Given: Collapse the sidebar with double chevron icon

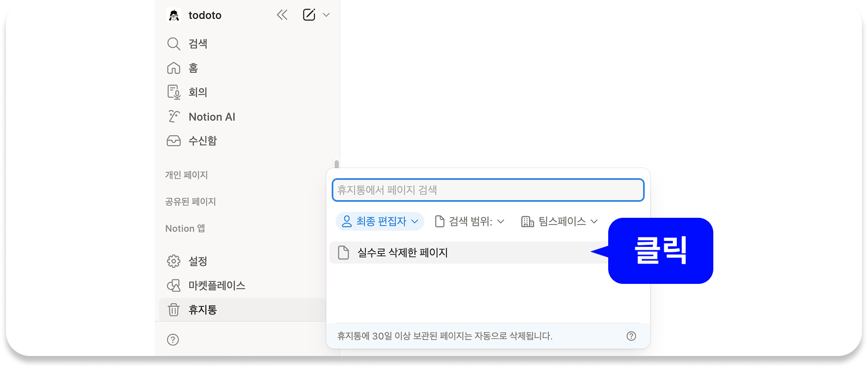Looking at the screenshot, I should [x=282, y=15].
